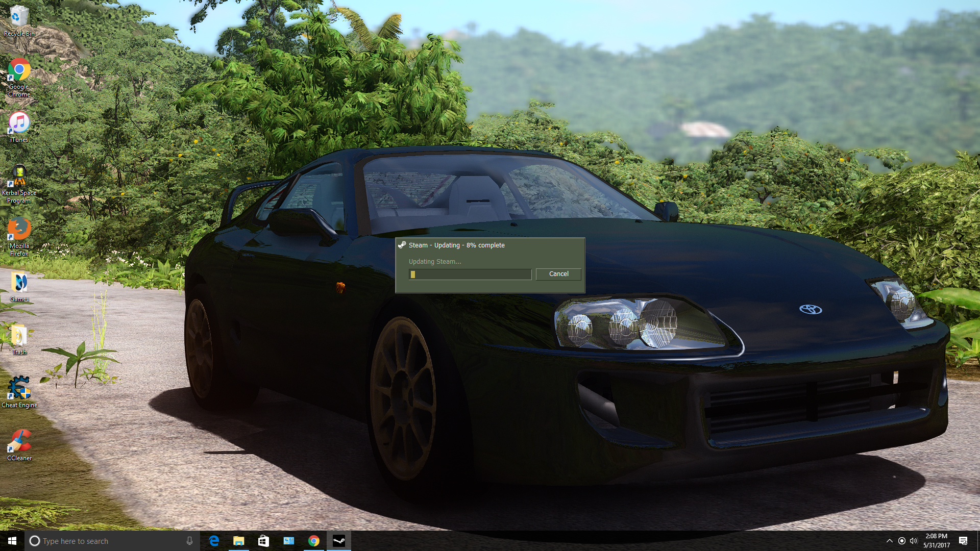Open the Trash folder on the desktop
The height and width of the screenshot is (551, 980).
pyautogui.click(x=19, y=340)
